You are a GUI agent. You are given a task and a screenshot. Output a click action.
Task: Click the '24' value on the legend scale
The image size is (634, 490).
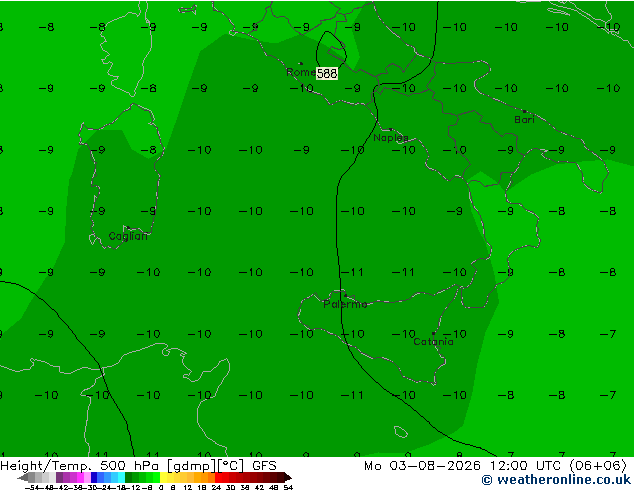point(216,487)
